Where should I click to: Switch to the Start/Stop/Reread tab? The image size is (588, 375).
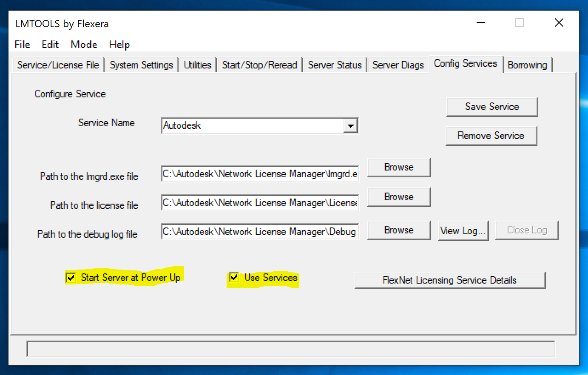click(259, 65)
